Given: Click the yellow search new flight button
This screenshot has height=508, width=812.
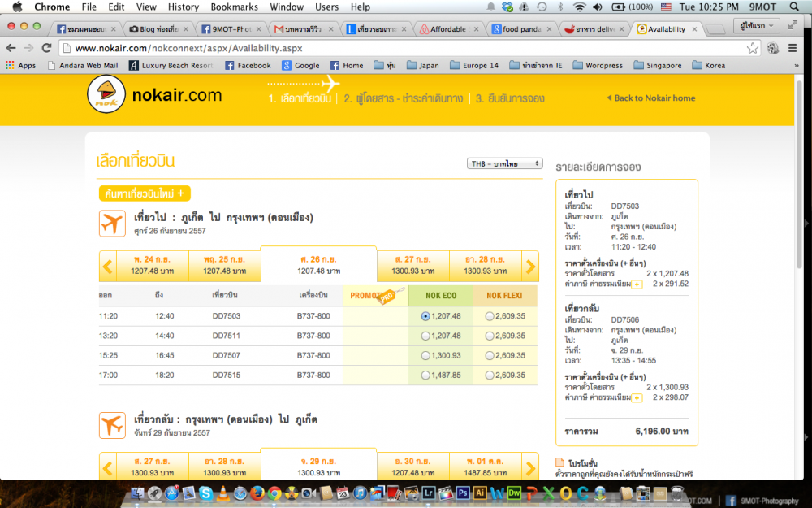Looking at the screenshot, I should coord(145,193).
